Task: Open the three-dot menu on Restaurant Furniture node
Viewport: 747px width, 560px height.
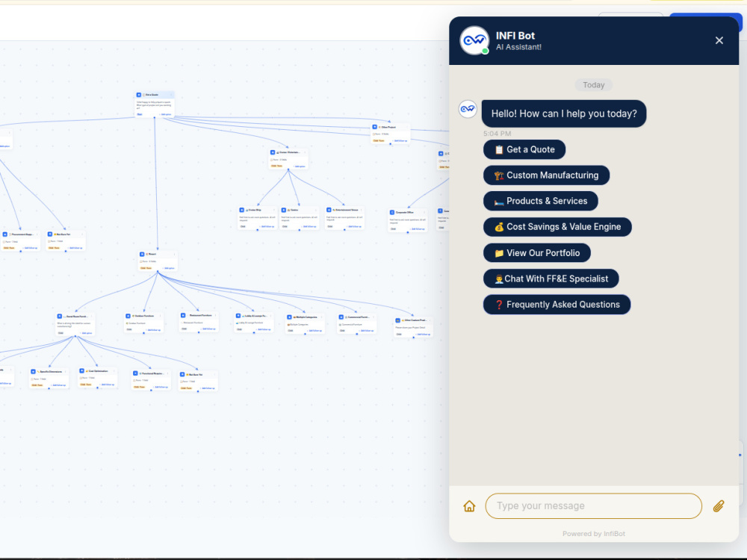Action: click(x=215, y=315)
